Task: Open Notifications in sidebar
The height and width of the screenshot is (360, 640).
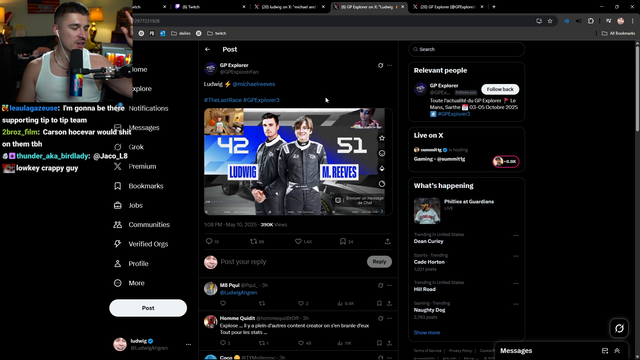Action: (148, 108)
